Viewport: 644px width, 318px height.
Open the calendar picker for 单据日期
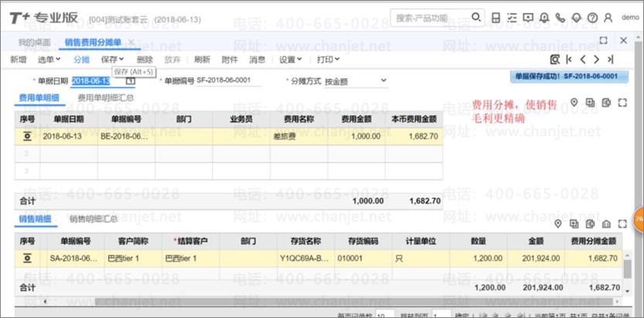(130, 81)
